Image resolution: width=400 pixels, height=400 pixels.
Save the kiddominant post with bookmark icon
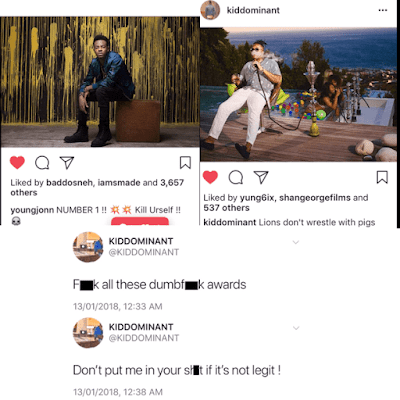[x=382, y=177]
